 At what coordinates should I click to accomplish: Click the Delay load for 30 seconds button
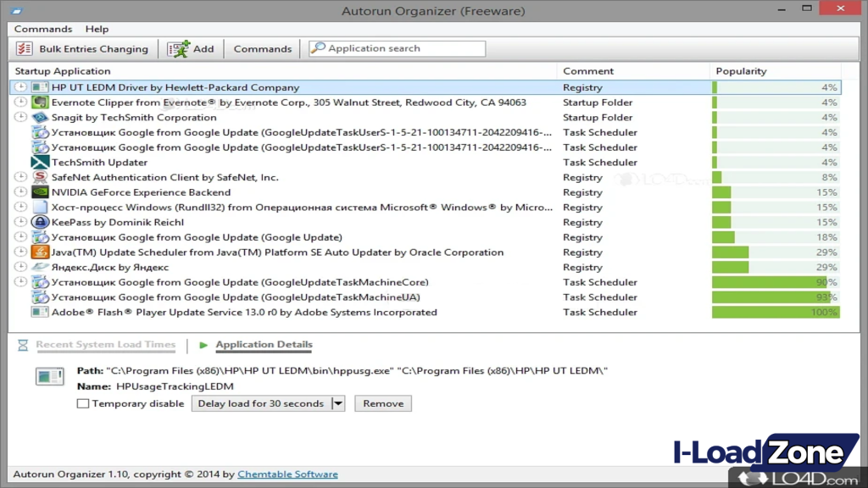(261, 403)
